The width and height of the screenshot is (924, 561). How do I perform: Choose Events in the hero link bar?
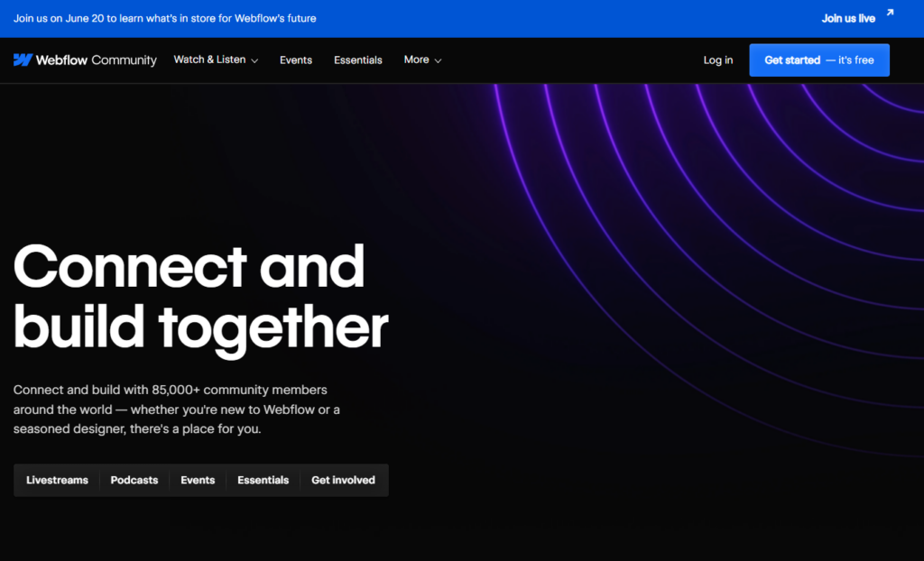tap(198, 480)
